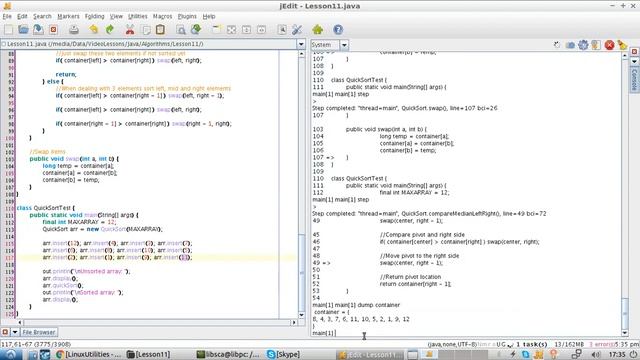
Task: Click the Undo yellow arrow icon
Action: (x=94, y=29)
